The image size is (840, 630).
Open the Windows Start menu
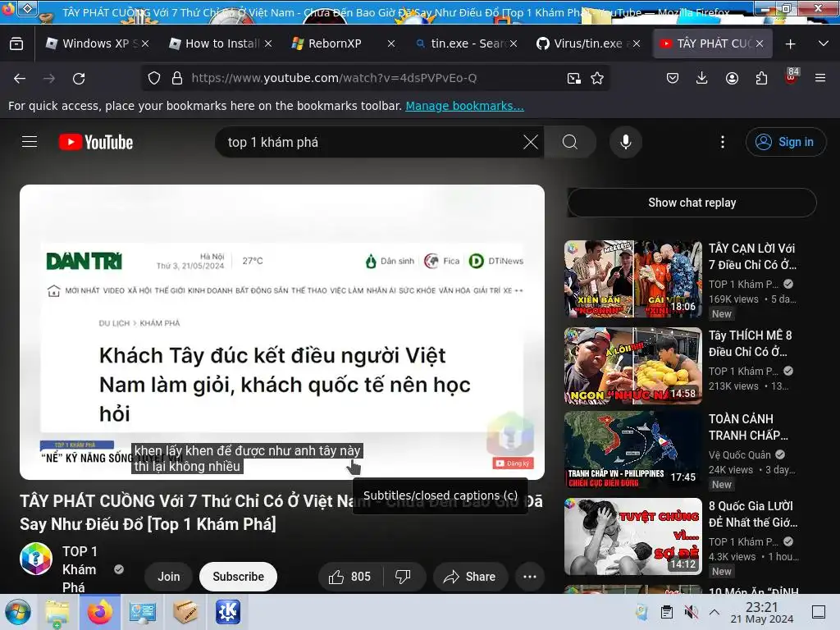click(18, 612)
